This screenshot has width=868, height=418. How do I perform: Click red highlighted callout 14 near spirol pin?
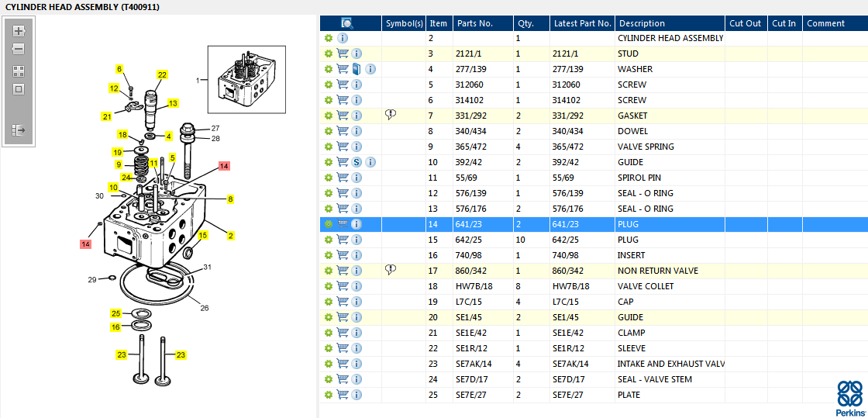(224, 165)
